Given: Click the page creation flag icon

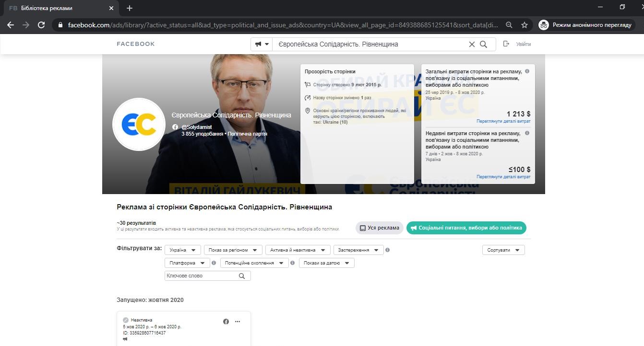Looking at the screenshot, I should (x=308, y=85).
